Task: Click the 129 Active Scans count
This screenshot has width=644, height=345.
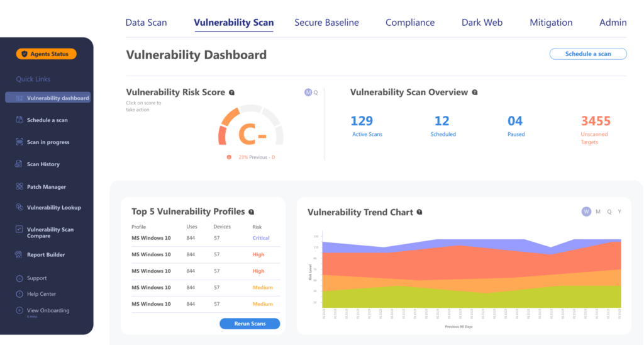Action: click(362, 121)
